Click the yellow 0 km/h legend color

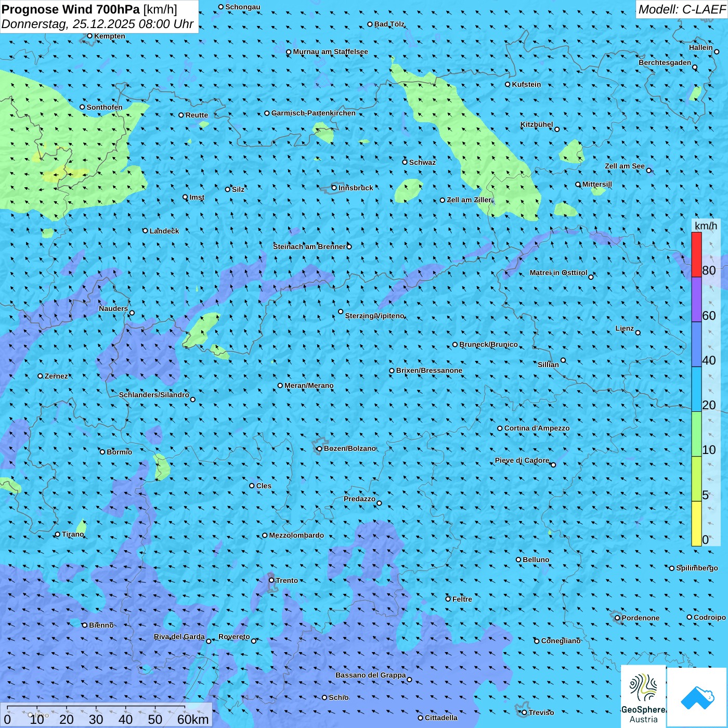(x=696, y=524)
